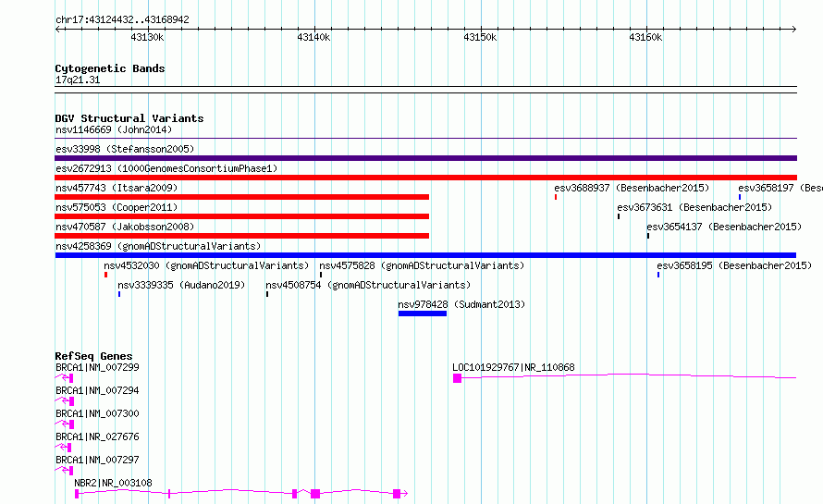Open the BRCA1|NM_007299 gene label
This screenshot has height=504, width=823.
tap(98, 367)
